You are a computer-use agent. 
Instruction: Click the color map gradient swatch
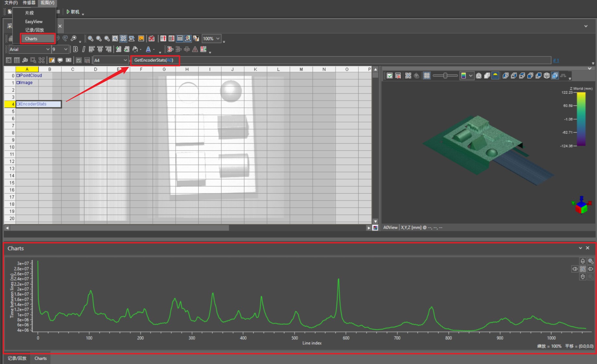[463, 76]
